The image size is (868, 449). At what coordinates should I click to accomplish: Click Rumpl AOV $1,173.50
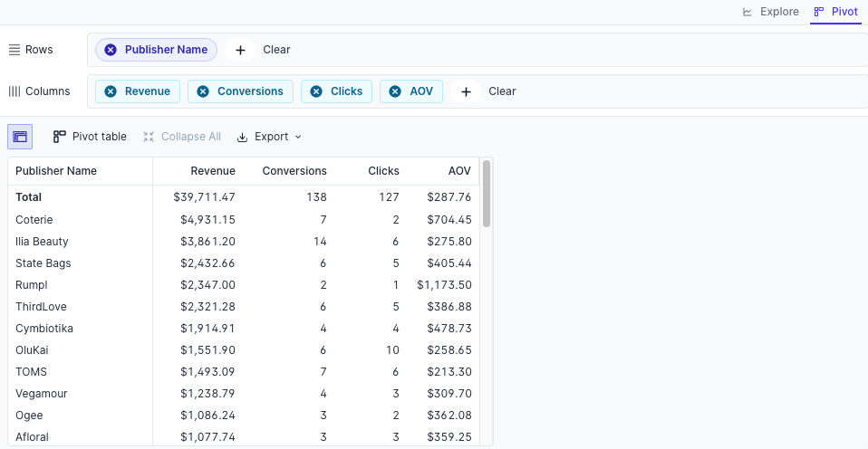pyautogui.click(x=445, y=285)
